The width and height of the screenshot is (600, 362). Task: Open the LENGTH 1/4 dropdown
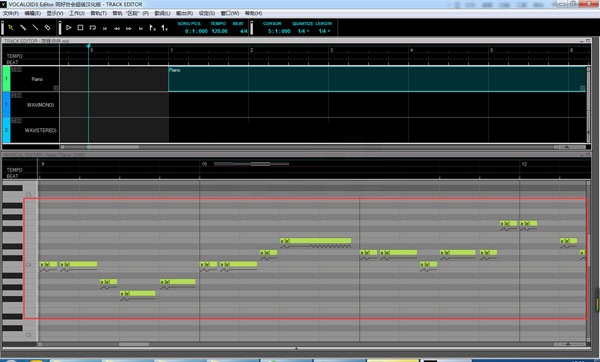coord(324,31)
